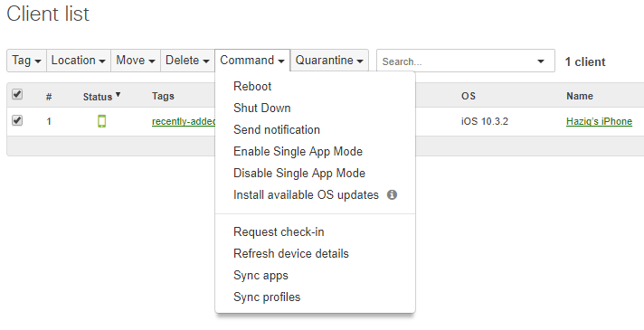
Task: Open the Tag dropdown
Action: click(27, 61)
